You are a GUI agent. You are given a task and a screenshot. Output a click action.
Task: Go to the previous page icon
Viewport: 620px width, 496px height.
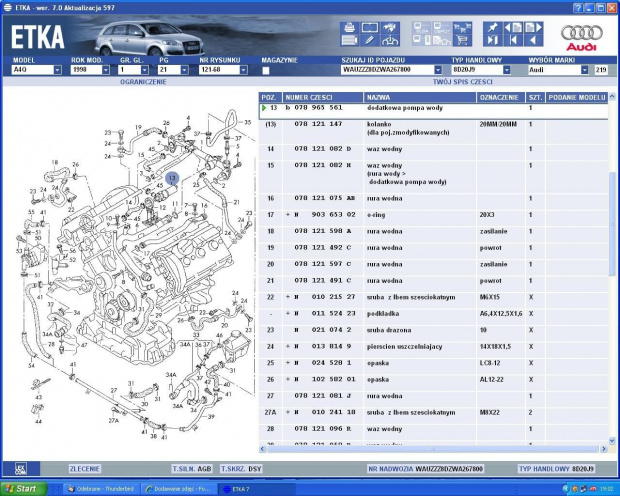(x=513, y=28)
